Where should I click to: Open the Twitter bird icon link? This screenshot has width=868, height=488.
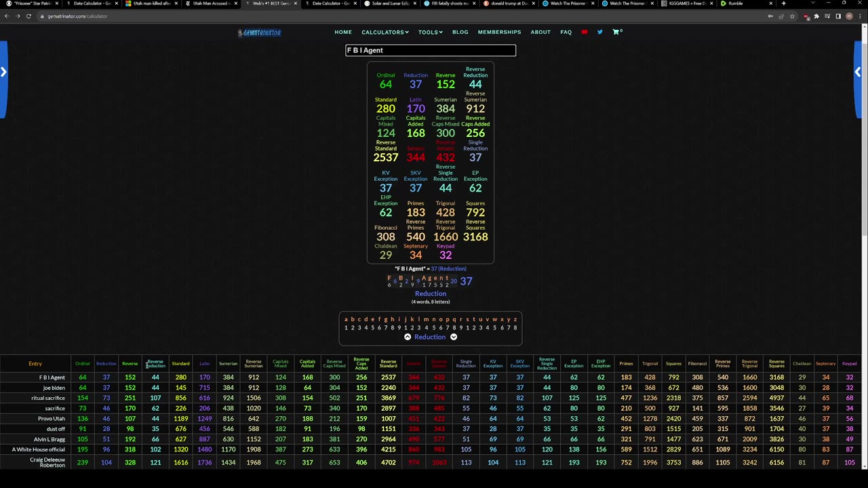click(599, 32)
